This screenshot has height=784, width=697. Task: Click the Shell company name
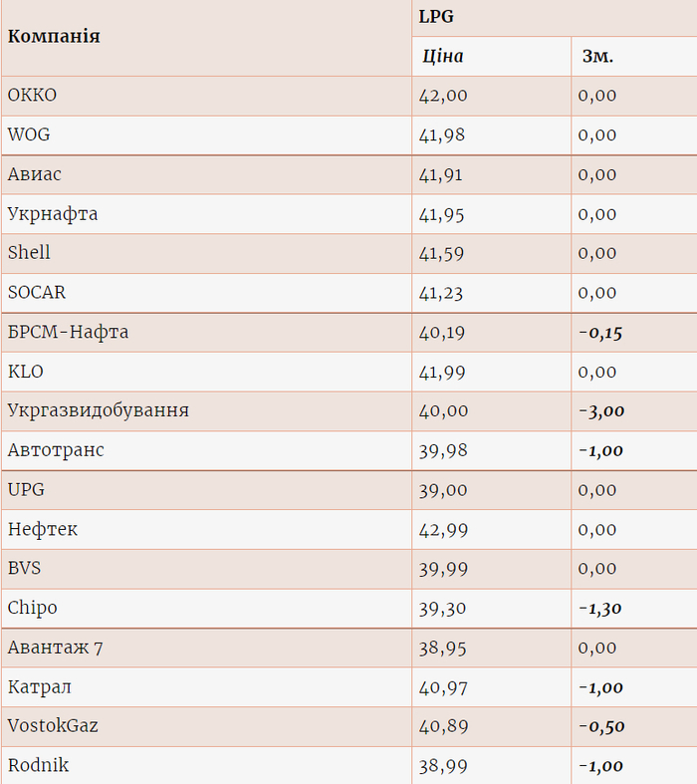point(29,253)
